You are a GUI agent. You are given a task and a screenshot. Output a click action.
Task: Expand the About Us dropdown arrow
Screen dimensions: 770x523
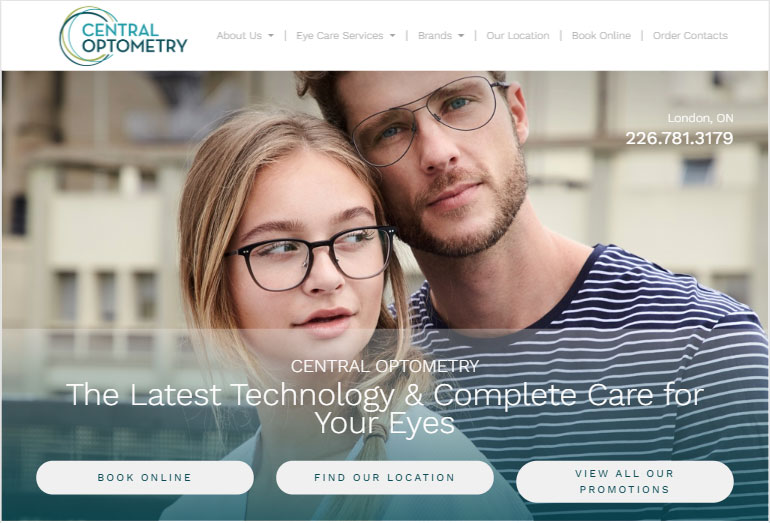(x=271, y=36)
